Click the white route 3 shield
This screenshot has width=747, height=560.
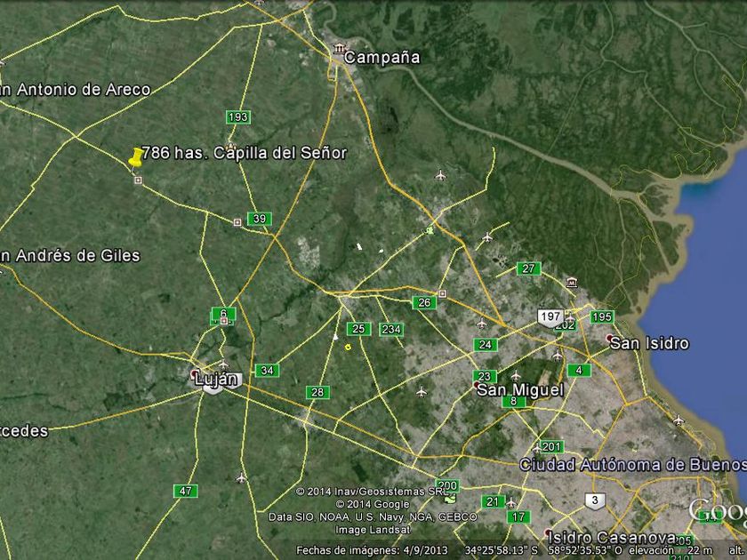595,501
